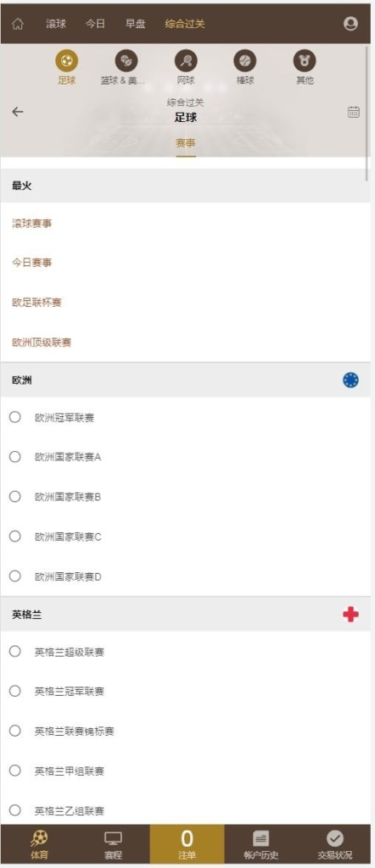Viewport: 375px width, 868px height.
Task: Open 赛程 schedule in bottom bar
Action: click(113, 845)
